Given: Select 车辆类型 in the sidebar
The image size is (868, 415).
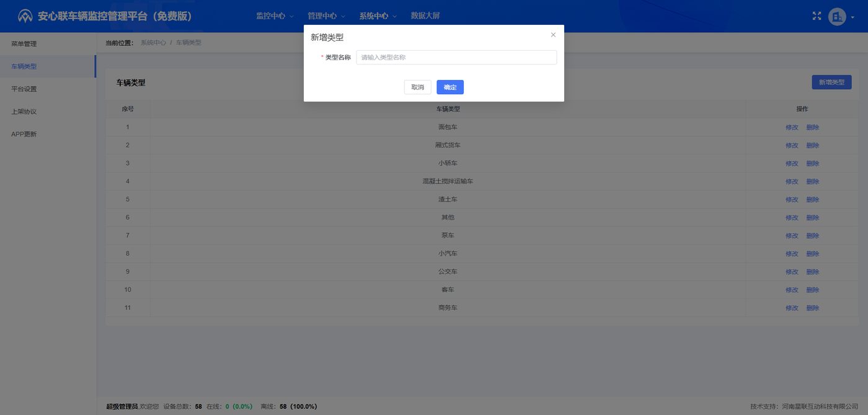Looking at the screenshot, I should (x=48, y=66).
